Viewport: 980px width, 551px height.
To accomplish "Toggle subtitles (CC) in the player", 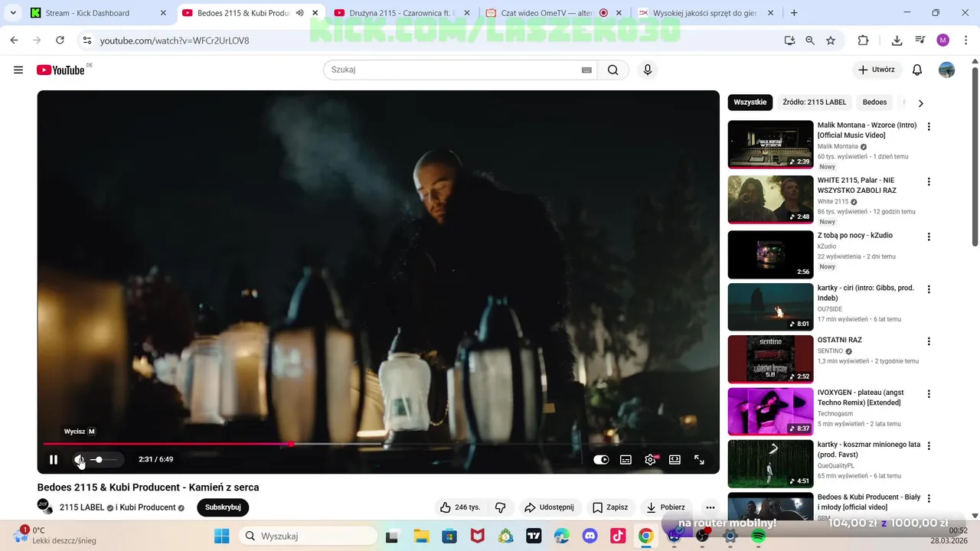I will click(x=626, y=460).
